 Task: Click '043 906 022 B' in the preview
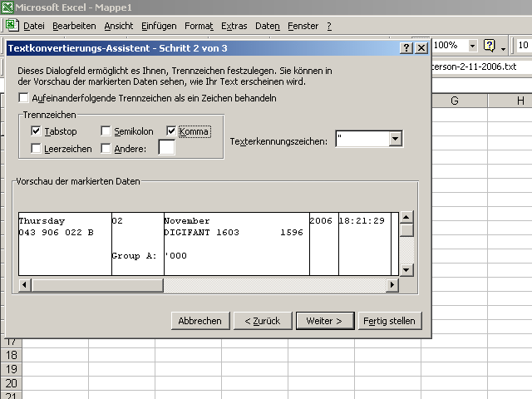click(x=57, y=233)
